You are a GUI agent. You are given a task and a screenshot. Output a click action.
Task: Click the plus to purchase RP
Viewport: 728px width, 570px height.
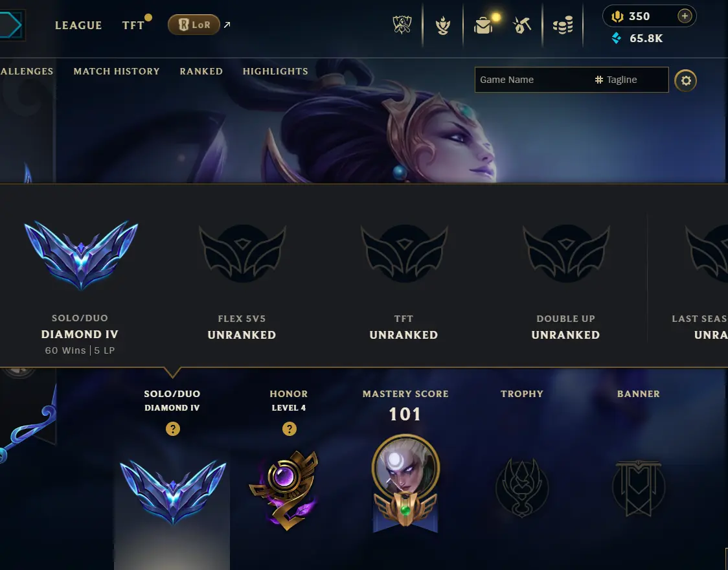tap(685, 16)
